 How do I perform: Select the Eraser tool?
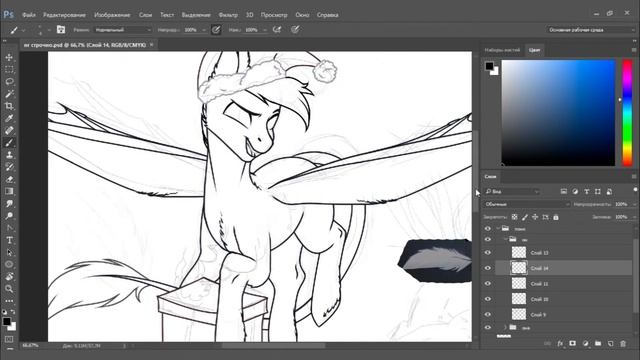tap(9, 179)
